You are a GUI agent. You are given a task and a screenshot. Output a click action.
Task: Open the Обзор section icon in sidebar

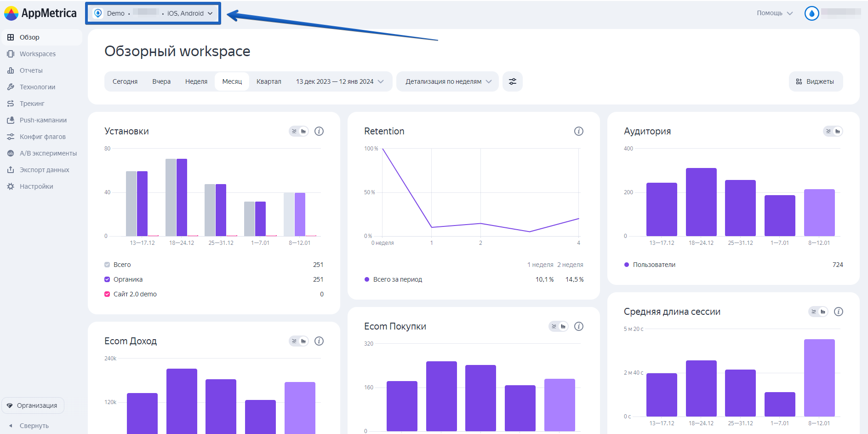click(x=11, y=37)
